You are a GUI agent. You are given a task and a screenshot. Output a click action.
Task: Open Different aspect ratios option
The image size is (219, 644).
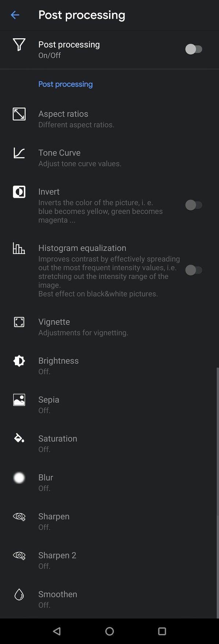point(109,119)
